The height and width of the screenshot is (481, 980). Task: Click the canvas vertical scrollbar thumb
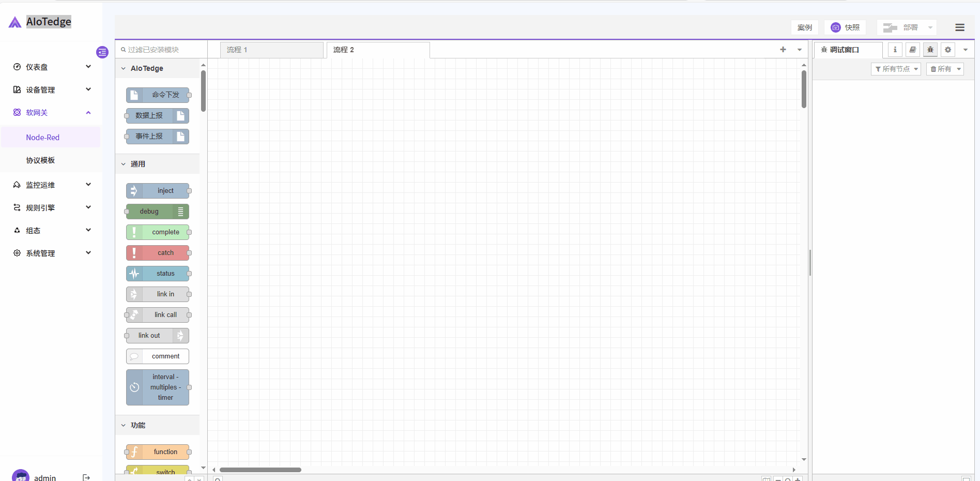(804, 89)
